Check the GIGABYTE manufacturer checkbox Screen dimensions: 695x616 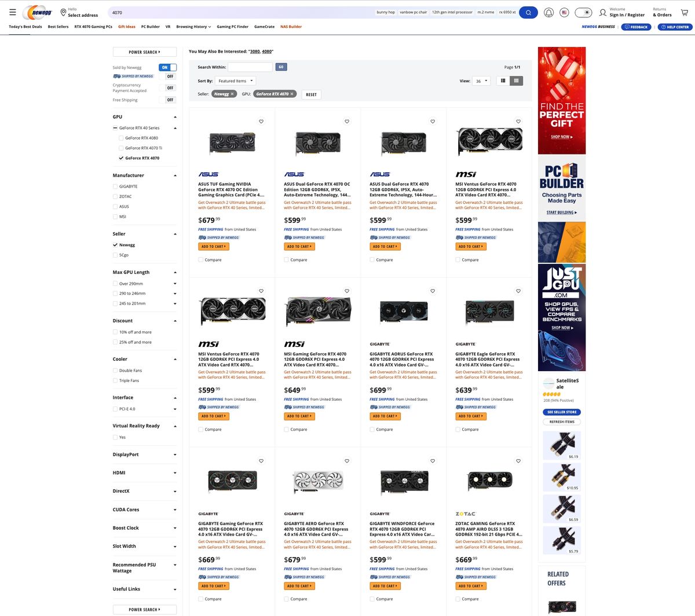tap(115, 186)
